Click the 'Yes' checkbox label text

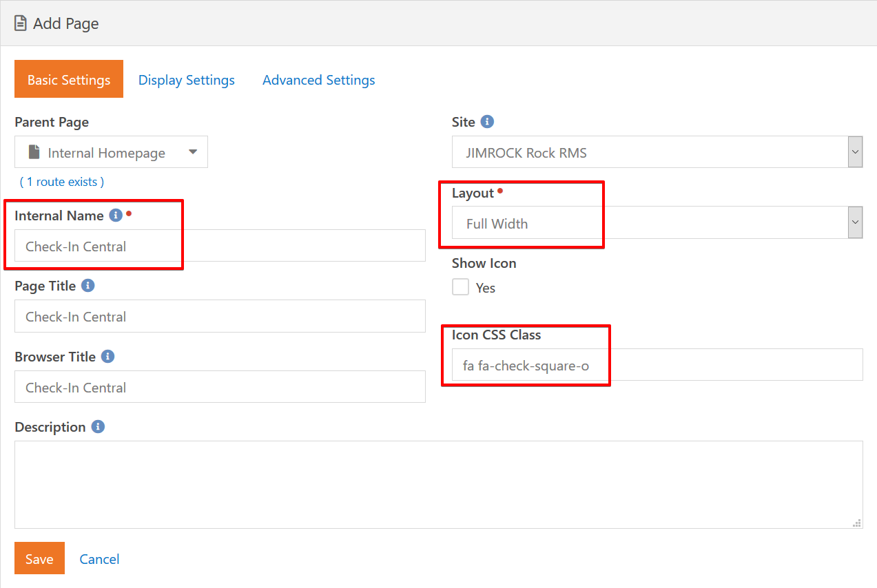click(x=486, y=288)
